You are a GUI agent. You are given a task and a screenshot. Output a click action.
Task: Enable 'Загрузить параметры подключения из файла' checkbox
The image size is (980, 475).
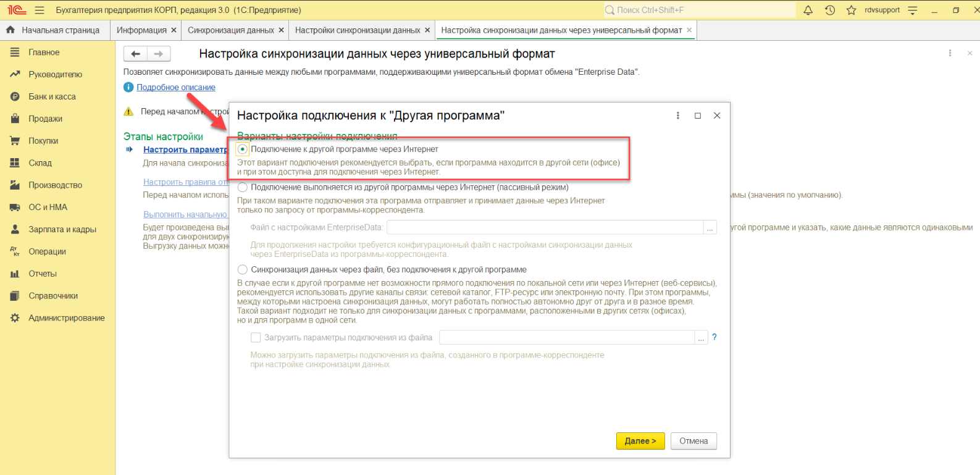(x=256, y=337)
